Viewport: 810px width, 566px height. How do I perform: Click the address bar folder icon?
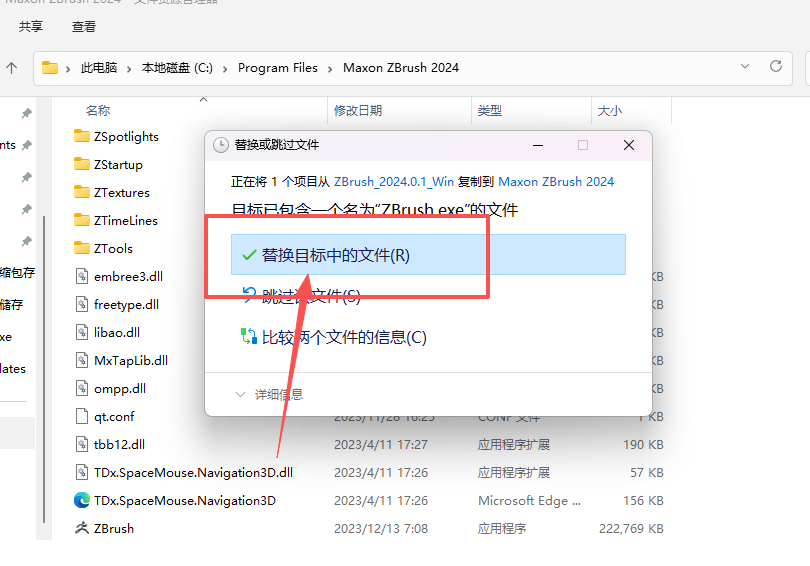coord(50,68)
